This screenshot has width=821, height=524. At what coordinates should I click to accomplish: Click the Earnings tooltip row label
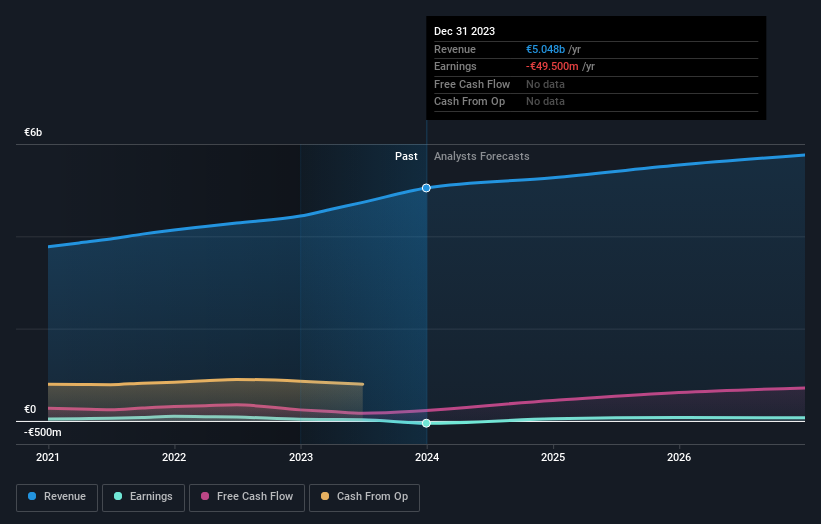coord(455,66)
